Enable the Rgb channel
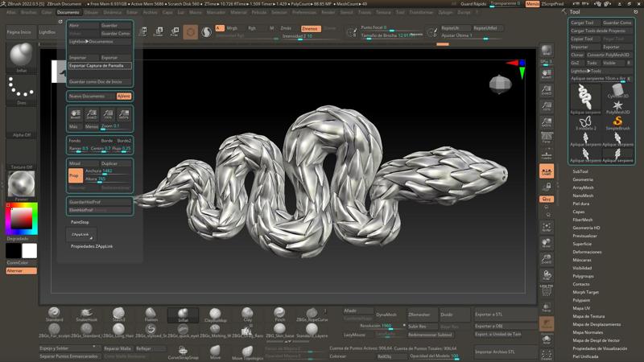Screen dimensions: 644x362 point(252,28)
